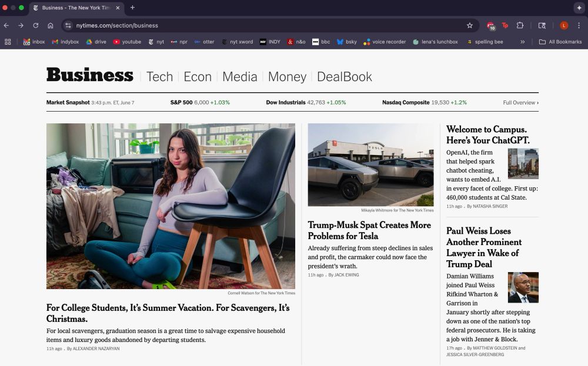Open the bbc bookmark
588x366 pixels.
[321, 42]
